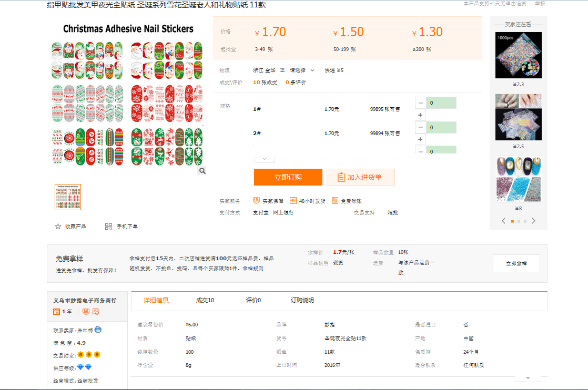This screenshot has width=588, height=390.
Task: Click the orange 立即订购 button
Action: [x=288, y=177]
